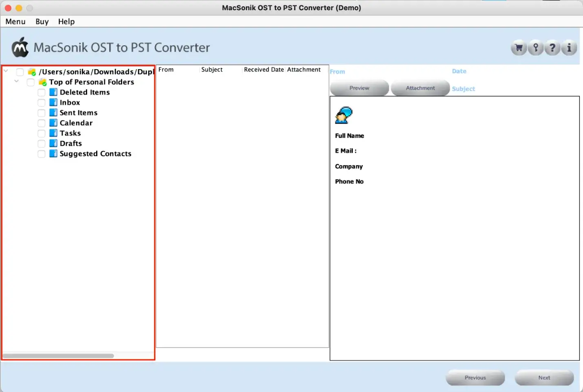Select the /Users/sonika/Downloads path label
Image resolution: width=583 pixels, height=392 pixels.
pyautogui.click(x=96, y=72)
